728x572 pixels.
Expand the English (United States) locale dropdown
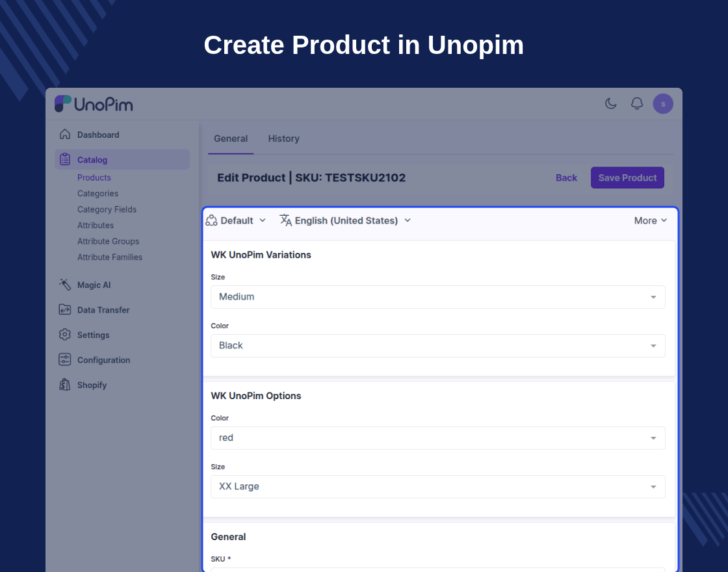pos(345,220)
